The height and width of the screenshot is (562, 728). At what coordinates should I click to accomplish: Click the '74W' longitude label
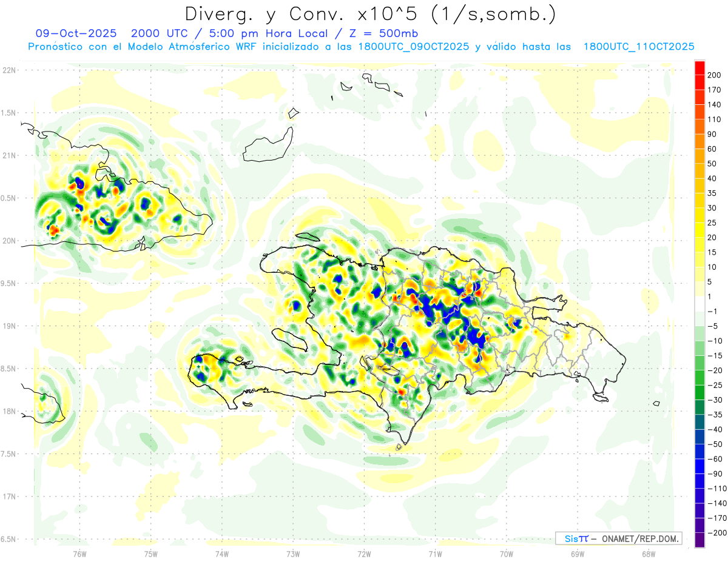(222, 554)
